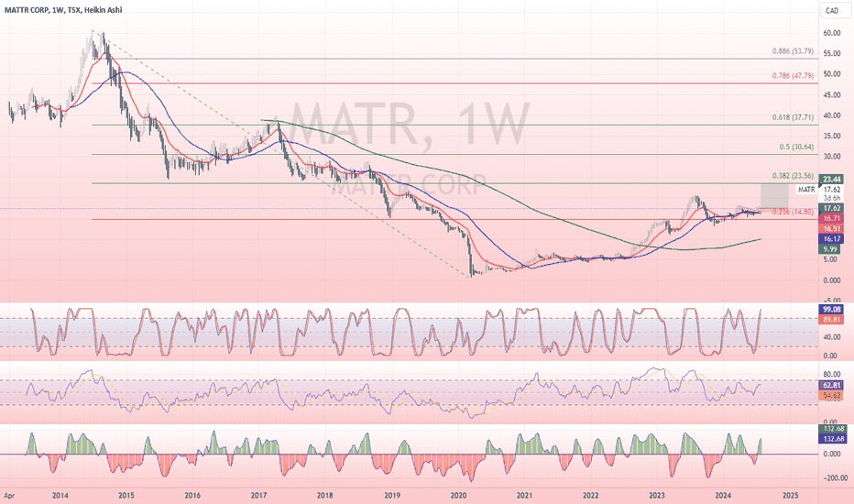Click the green 23.44 price tag
Screen dimensions: 854x504
[x=832, y=180]
